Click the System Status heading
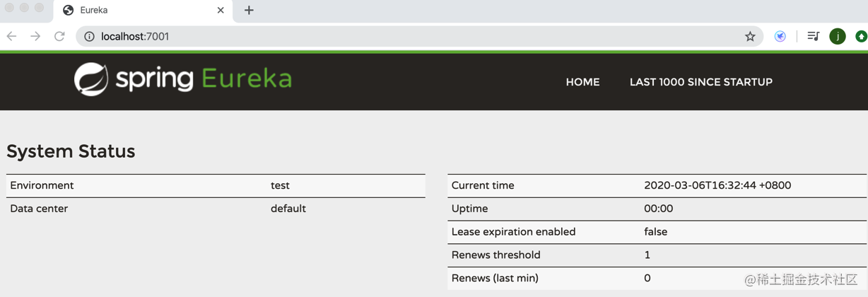 tap(71, 151)
